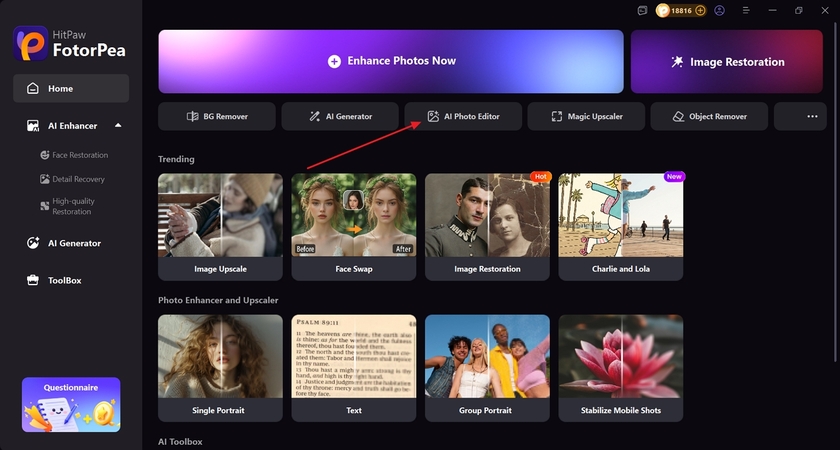Click the message center icon in title bar
Screen dimensions: 840x450
(642, 10)
